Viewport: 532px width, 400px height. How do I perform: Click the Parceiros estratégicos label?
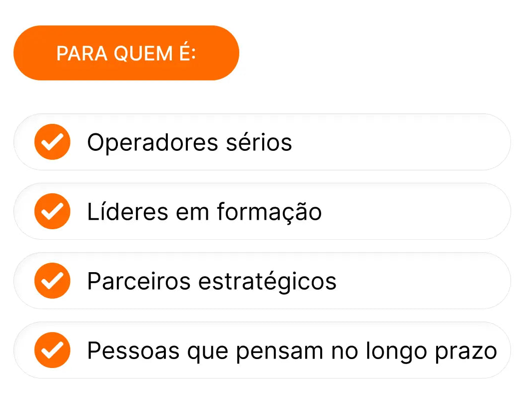(x=212, y=281)
